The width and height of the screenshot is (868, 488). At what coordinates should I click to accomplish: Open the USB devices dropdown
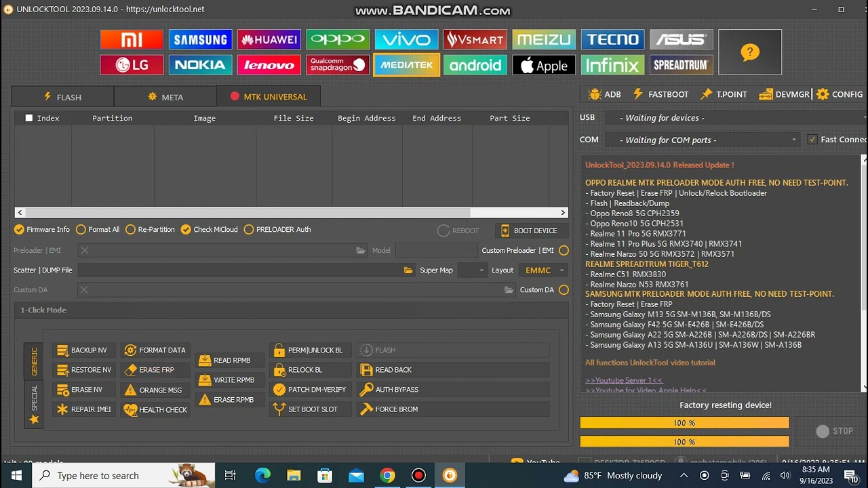coord(736,118)
